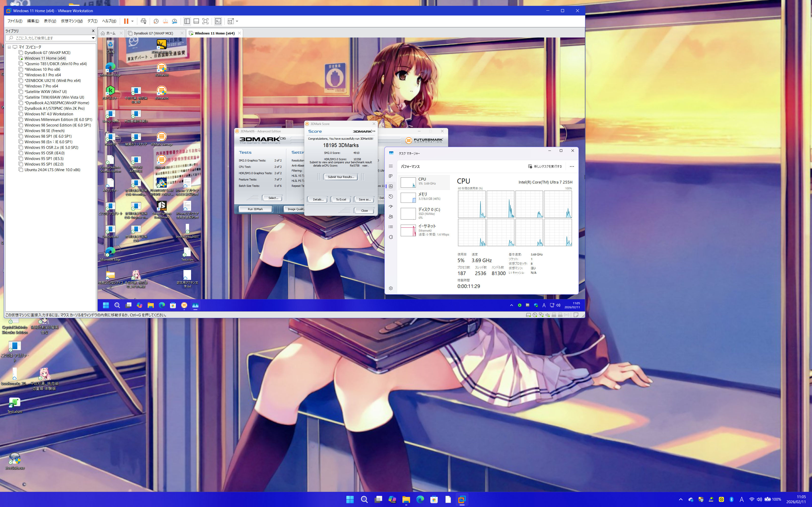Open the snapshot manager icon
The width and height of the screenshot is (812, 507).
[x=175, y=21]
